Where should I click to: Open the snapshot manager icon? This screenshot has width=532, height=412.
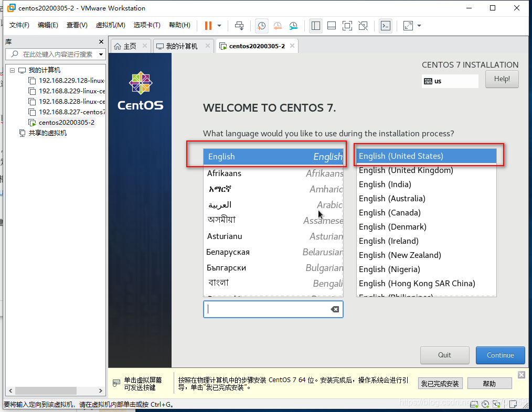point(293,26)
